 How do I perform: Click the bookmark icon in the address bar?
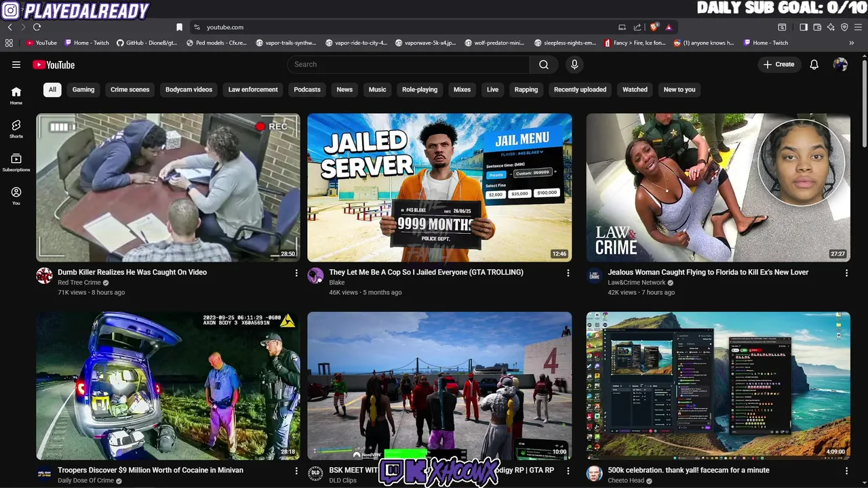179,27
